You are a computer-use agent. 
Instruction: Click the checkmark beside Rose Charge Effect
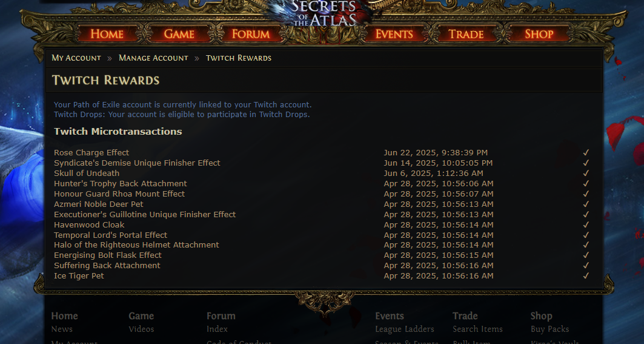[586, 153]
